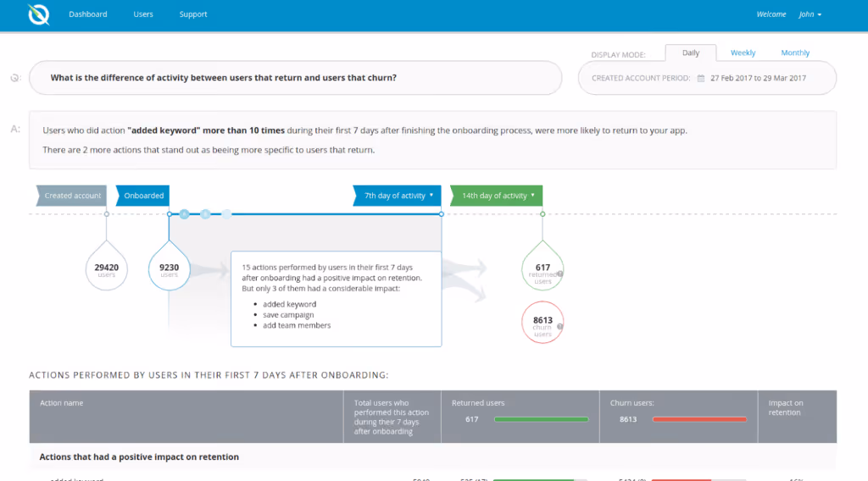
Task: Click the Total users who performed column header
Action: coord(392,417)
